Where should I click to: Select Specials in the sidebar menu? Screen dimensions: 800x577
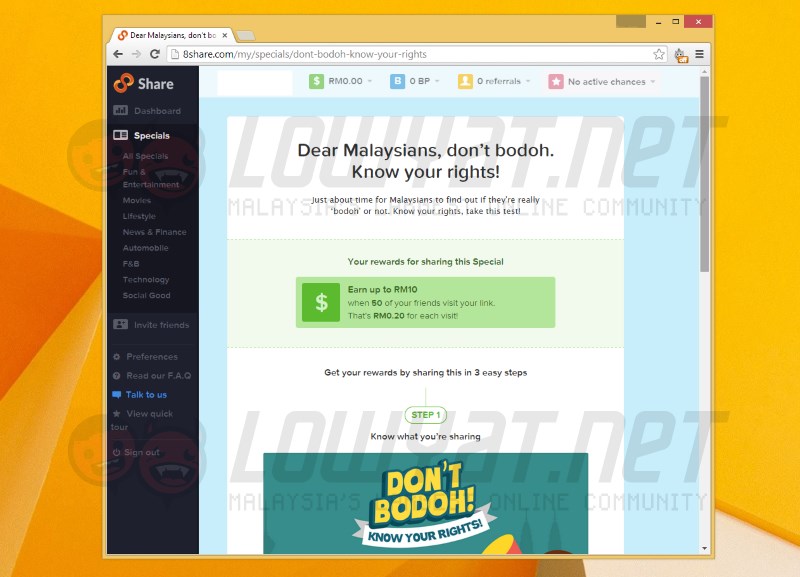coord(151,135)
